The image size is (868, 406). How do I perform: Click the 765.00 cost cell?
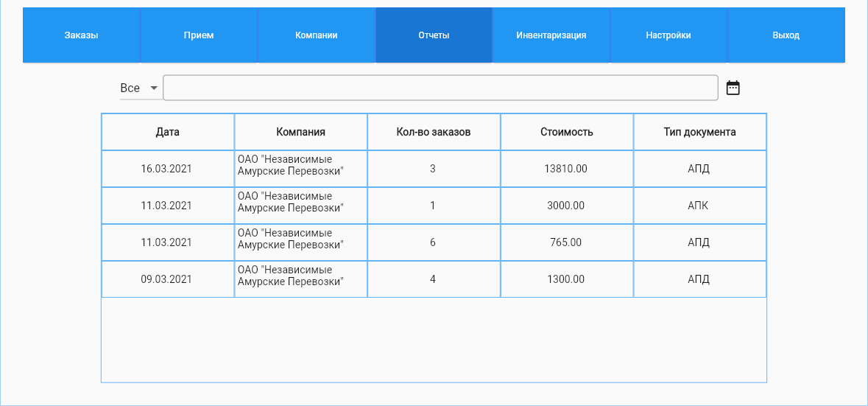(x=567, y=242)
